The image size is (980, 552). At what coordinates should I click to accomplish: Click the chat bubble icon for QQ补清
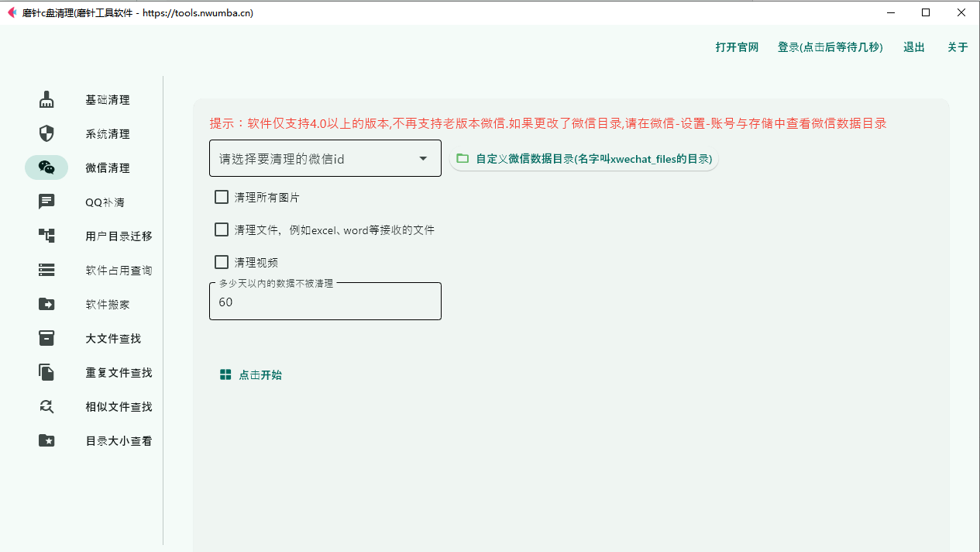coord(46,202)
